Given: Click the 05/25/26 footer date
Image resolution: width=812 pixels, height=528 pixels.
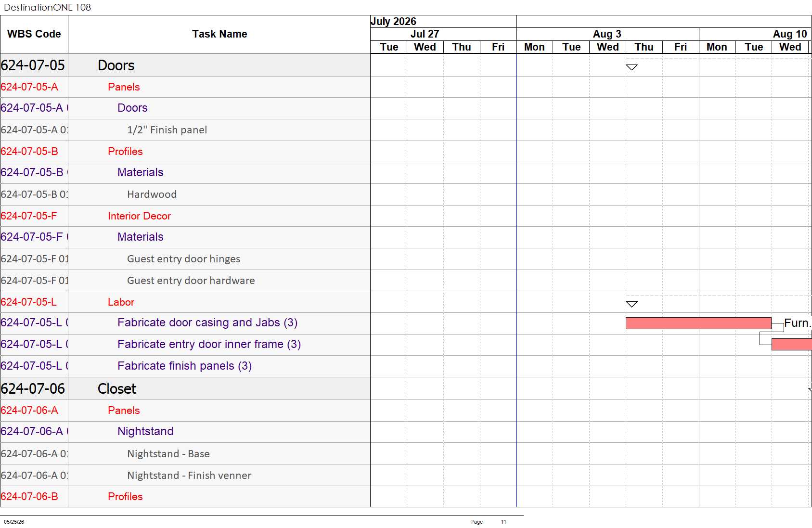Looking at the screenshot, I should click(x=14, y=522).
